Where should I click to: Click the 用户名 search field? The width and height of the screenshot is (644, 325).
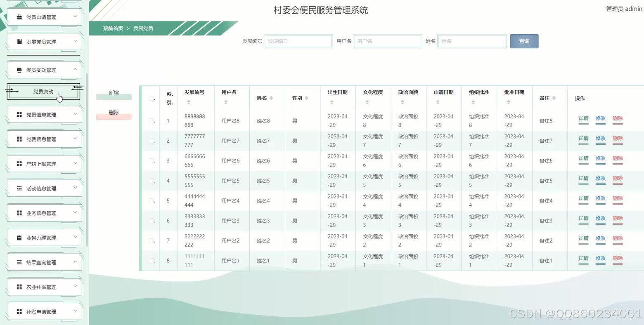point(387,41)
